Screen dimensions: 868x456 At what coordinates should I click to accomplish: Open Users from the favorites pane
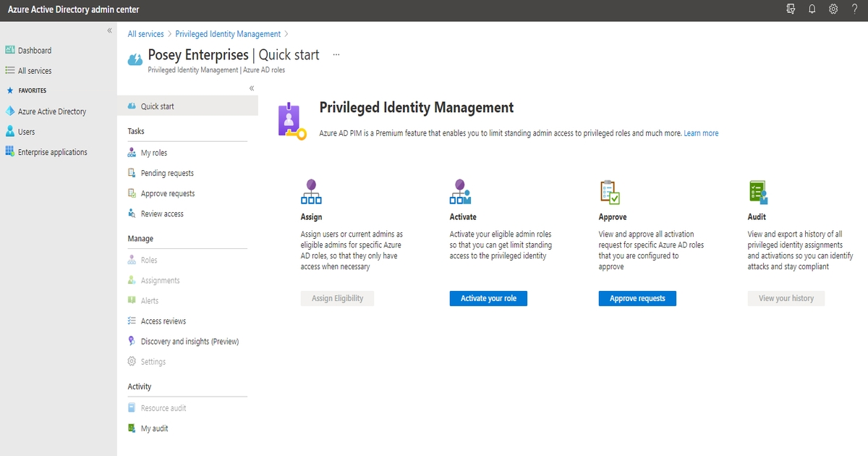tap(25, 131)
